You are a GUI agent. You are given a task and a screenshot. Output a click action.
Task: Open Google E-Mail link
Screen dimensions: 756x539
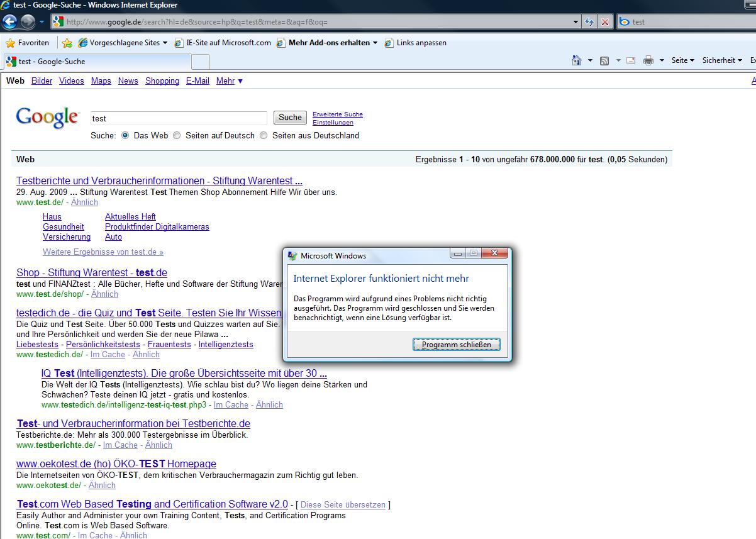tap(197, 81)
